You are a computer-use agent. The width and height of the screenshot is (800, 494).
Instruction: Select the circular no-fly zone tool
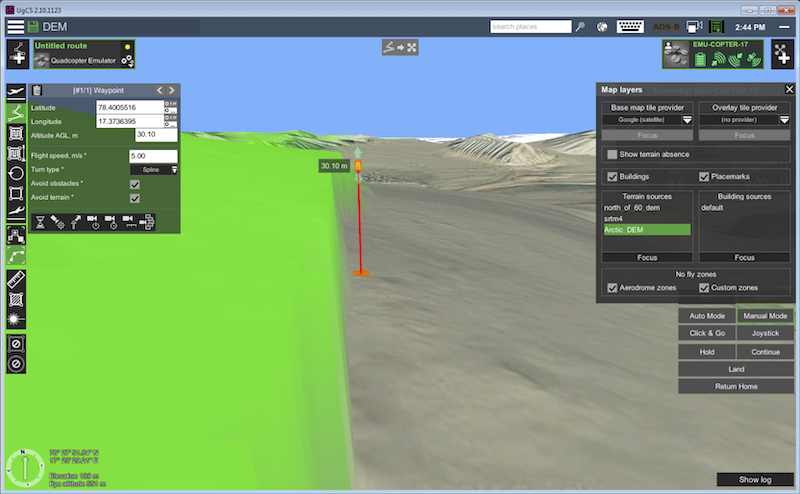(16, 364)
